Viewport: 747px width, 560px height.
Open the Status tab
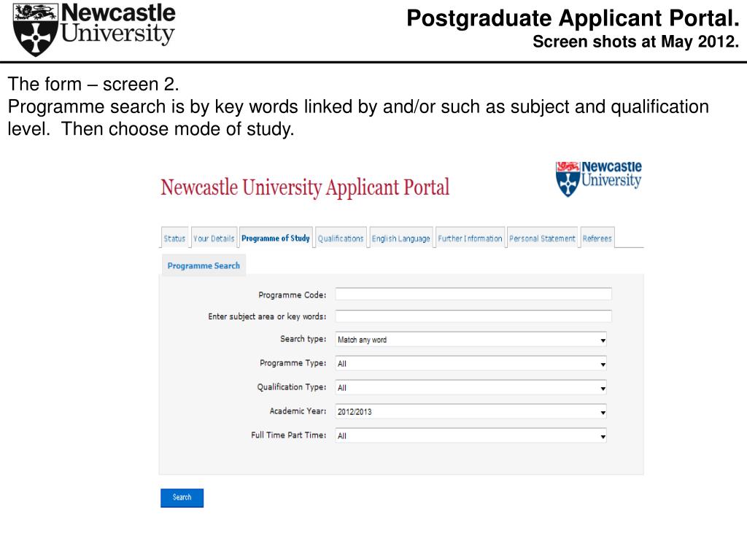[x=174, y=238]
